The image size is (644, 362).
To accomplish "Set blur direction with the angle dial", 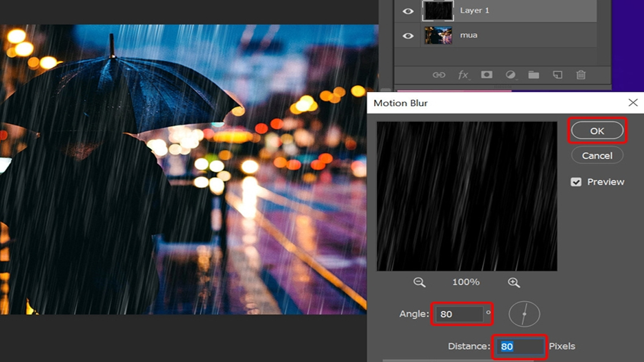I will click(x=524, y=314).
